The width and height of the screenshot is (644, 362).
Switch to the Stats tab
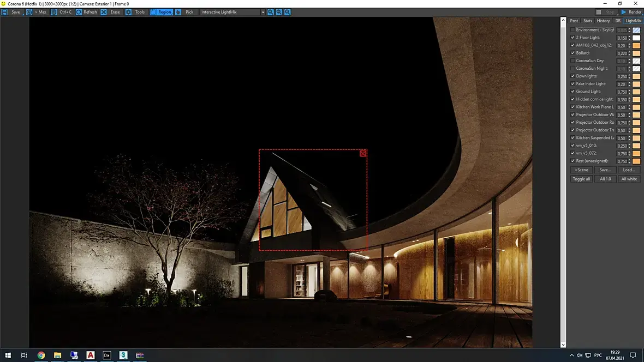588,21
